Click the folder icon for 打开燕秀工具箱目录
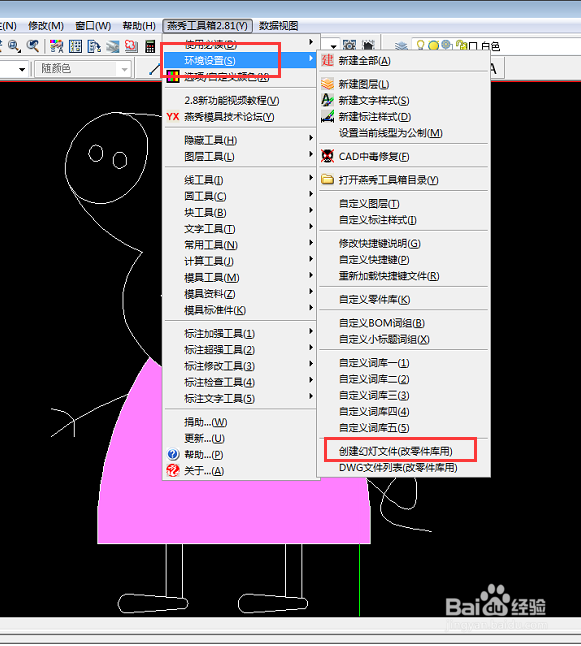The width and height of the screenshot is (581, 646). point(328,180)
